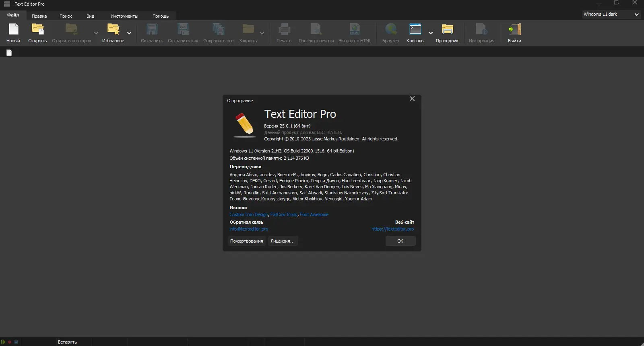The image size is (644, 346).
Task: Expand the Открыть повторно dropdown arrow
Action: tap(96, 33)
